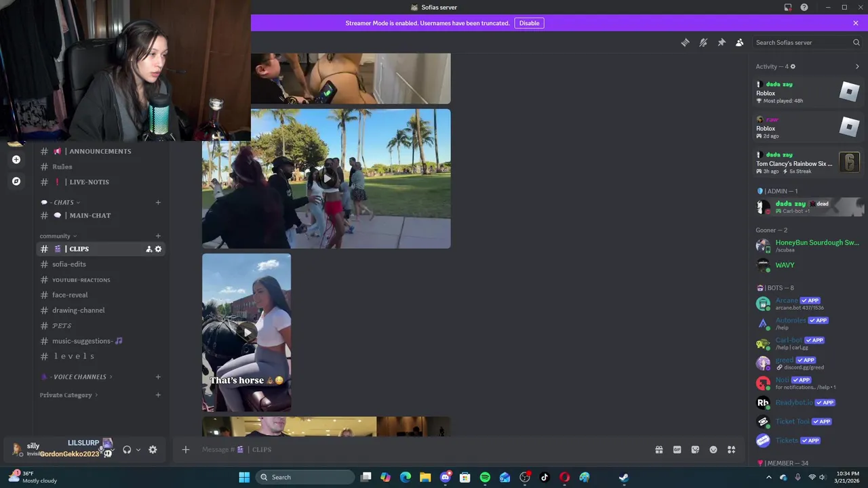Open audio output options chevron beside headphones
Screen dimensions: 868x488
138,449
